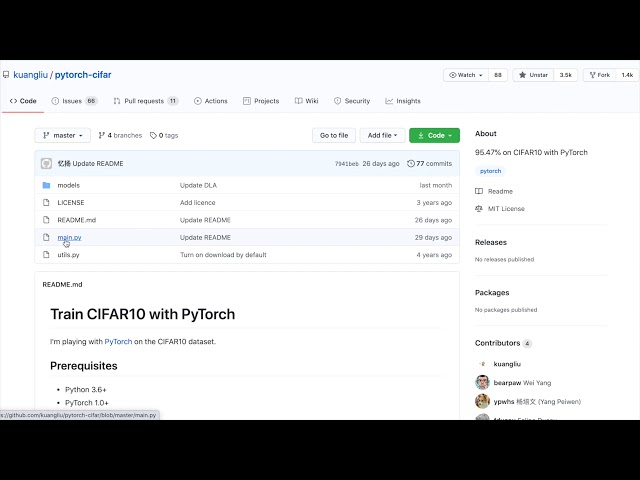The height and width of the screenshot is (480, 640).
Task: Open the Readme link in About
Action: 500,191
